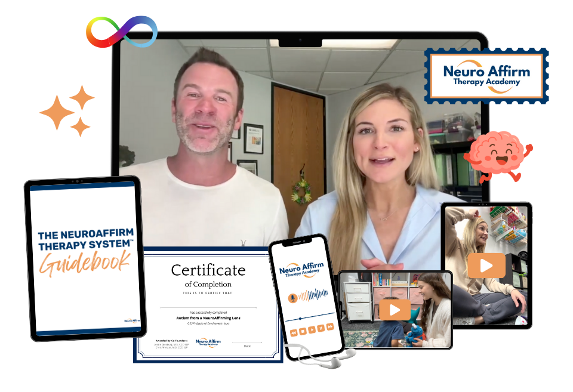The height and width of the screenshot is (392, 573).
Task: Play the video of the woman sitting on the floor
Action: coord(486,266)
